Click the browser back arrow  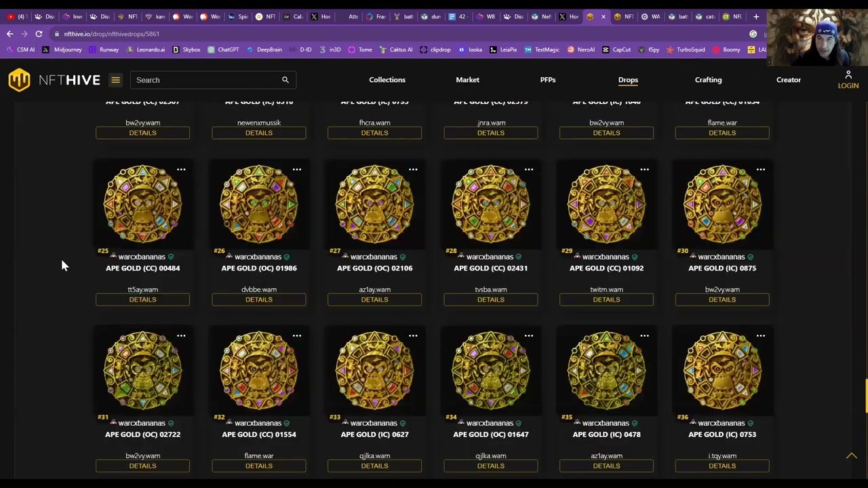tap(9, 34)
